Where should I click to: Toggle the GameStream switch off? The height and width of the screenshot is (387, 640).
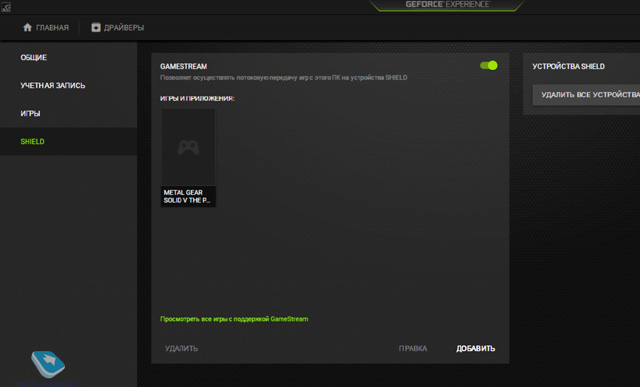[x=489, y=65]
